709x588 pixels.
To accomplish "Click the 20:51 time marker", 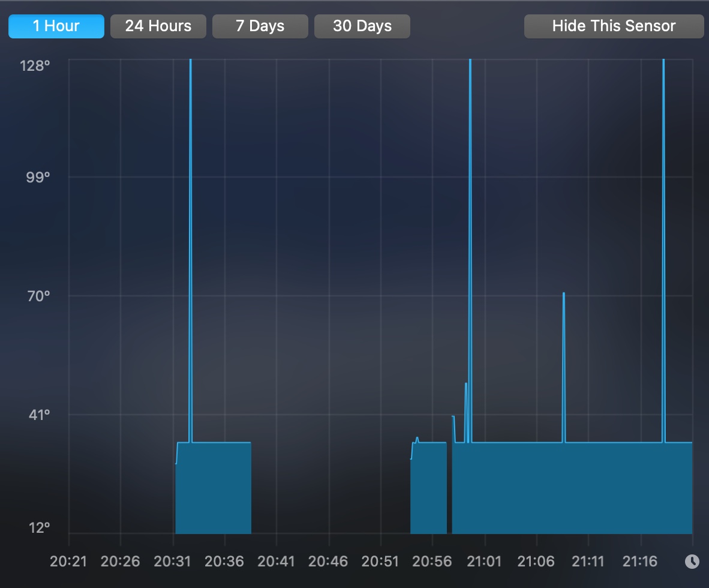I will pos(380,561).
